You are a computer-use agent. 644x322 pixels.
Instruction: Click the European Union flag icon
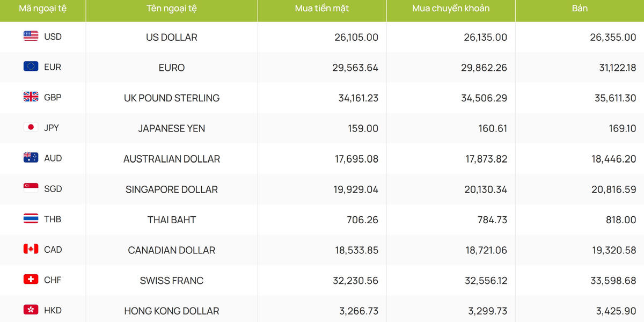[x=31, y=67]
